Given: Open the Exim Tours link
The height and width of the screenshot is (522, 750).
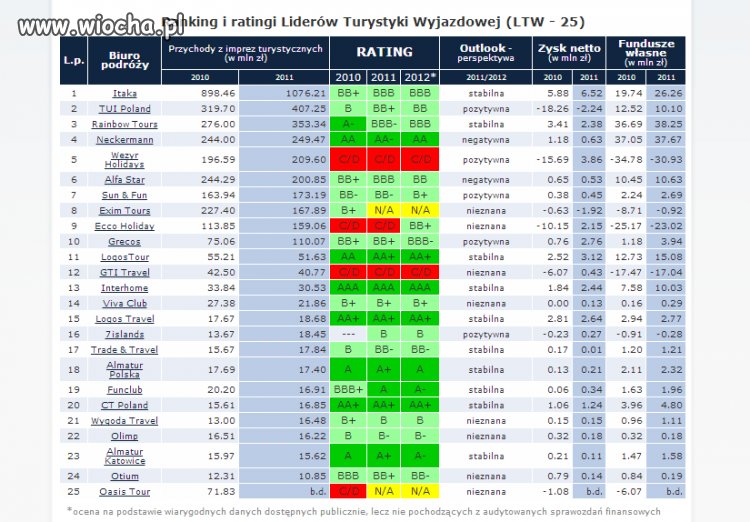Looking at the screenshot, I should (x=124, y=211).
